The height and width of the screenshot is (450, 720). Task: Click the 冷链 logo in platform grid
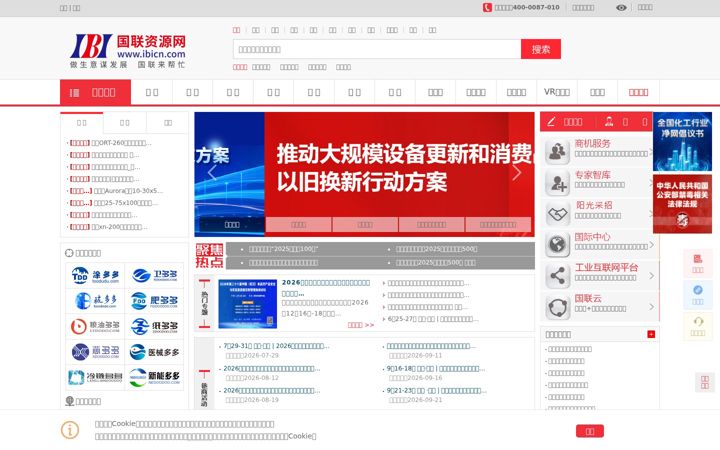[x=95, y=377]
